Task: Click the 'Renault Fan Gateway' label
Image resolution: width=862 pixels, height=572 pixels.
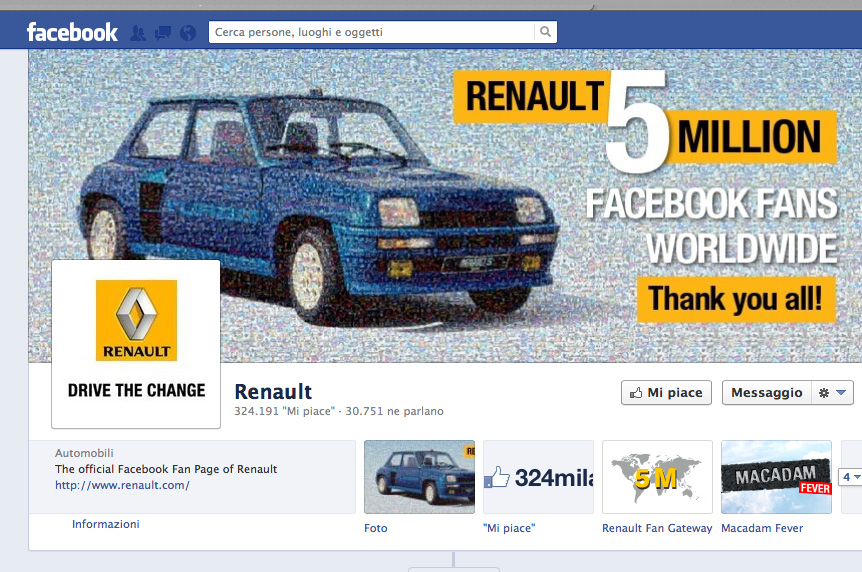Action: (657, 528)
